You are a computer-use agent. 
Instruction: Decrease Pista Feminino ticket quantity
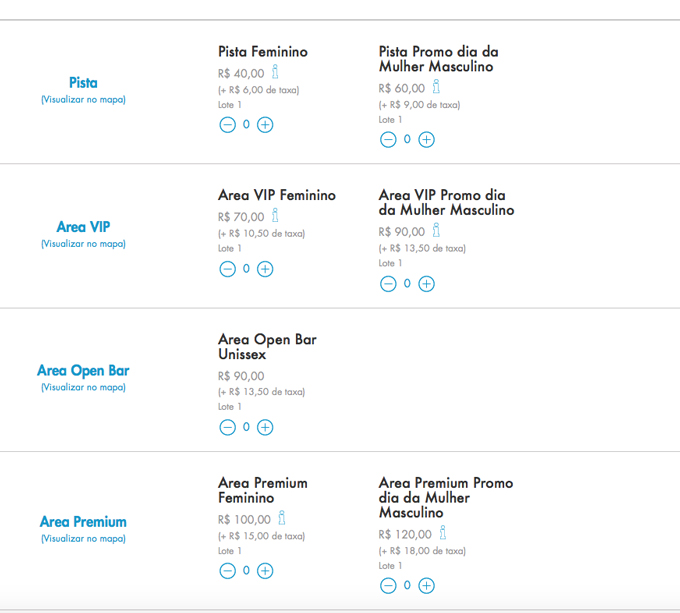point(227,125)
